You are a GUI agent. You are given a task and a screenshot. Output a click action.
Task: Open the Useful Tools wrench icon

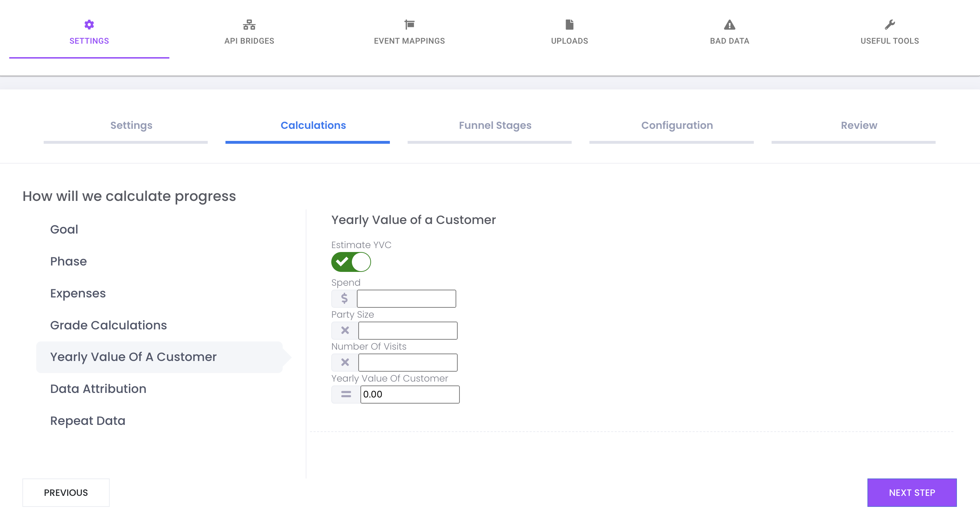[889, 25]
